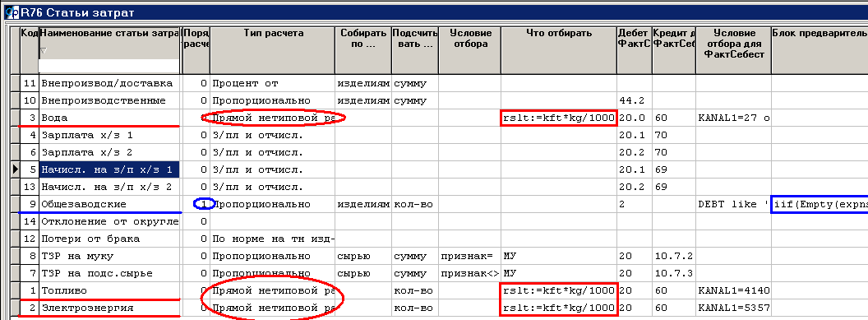868x320 pixels.
Task: Select the 'Зарплата х/з 1' cell
Action: pyautogui.click(x=109, y=135)
